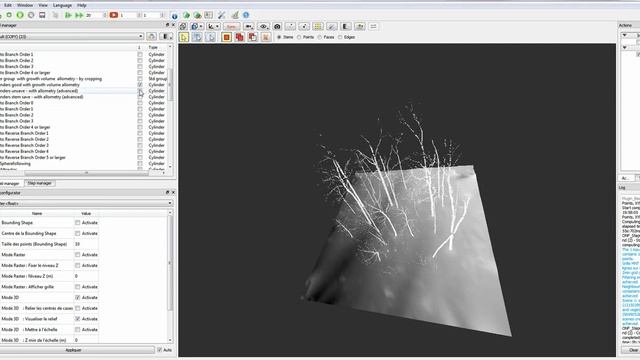Select the Points radio button
This screenshot has width=640, height=360.
point(299,37)
